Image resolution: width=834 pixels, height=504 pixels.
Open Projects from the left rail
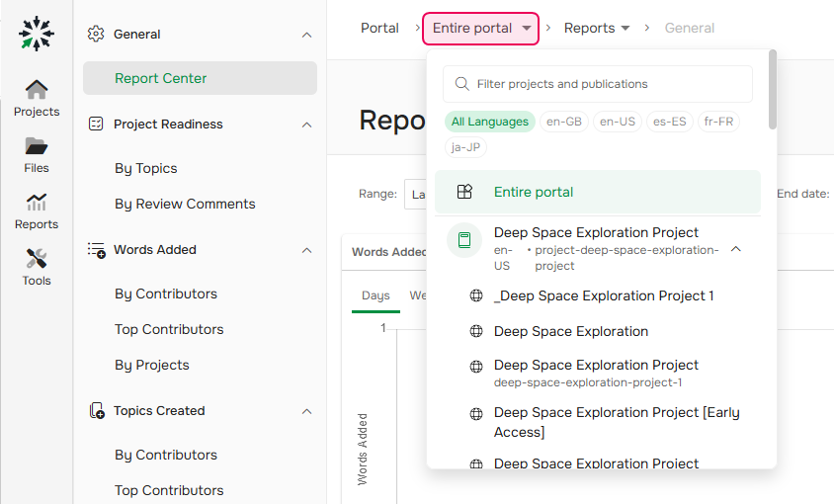(x=37, y=99)
